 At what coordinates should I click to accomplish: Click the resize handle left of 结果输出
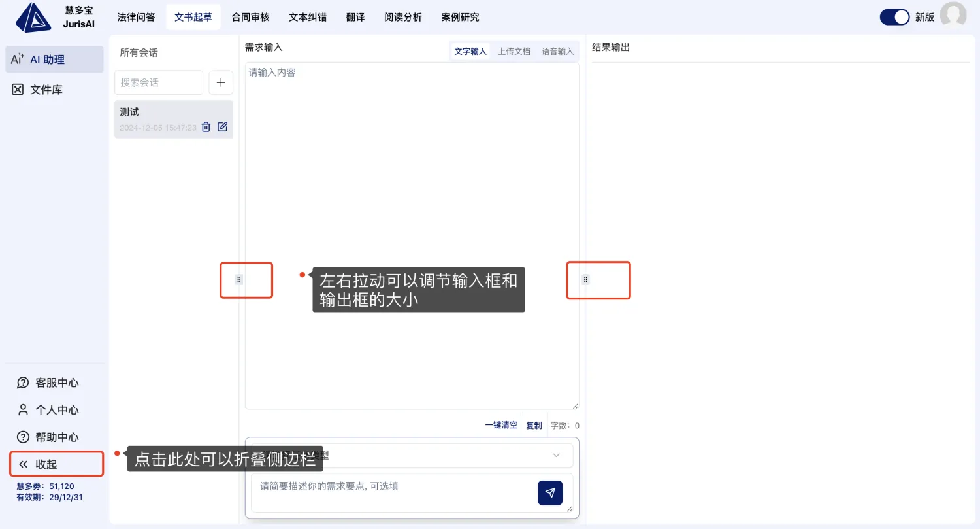click(585, 280)
